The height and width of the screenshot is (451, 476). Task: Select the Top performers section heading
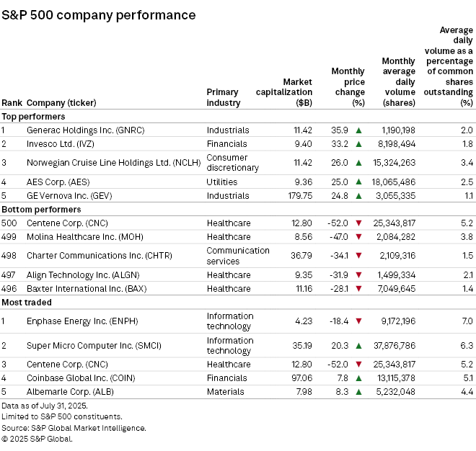click(x=33, y=116)
